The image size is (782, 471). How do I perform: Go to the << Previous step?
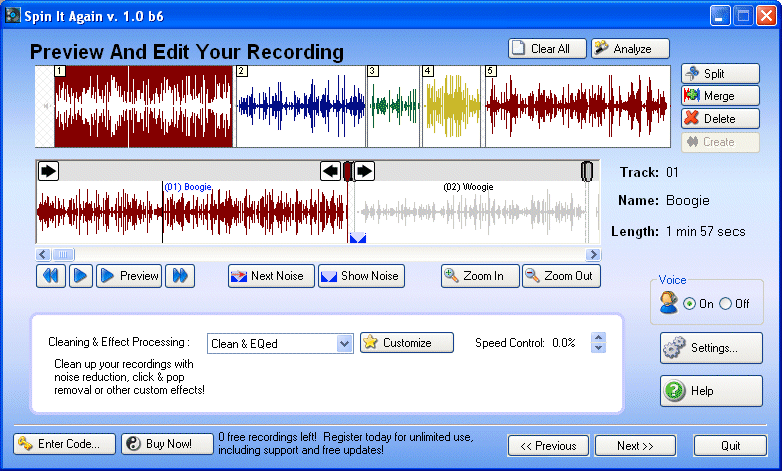[548, 446]
